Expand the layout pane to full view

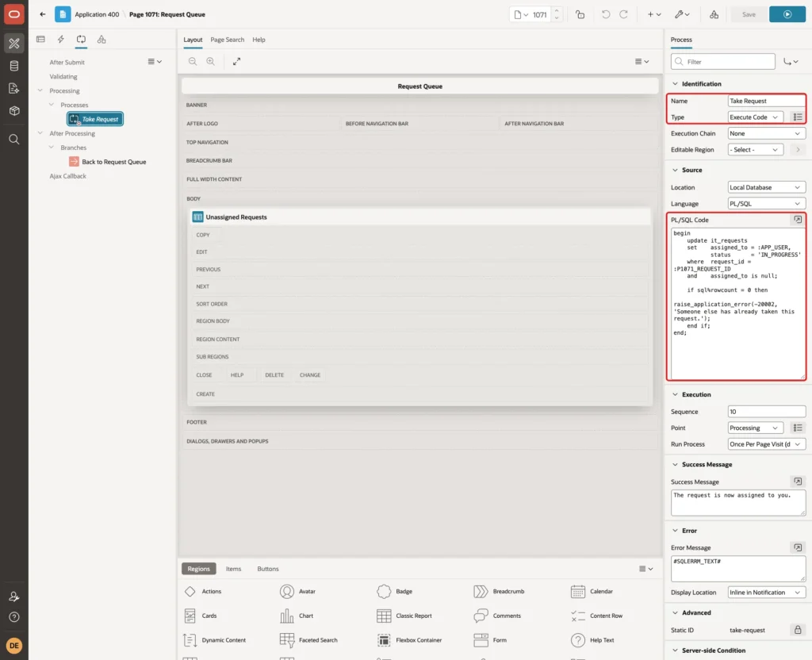(236, 61)
